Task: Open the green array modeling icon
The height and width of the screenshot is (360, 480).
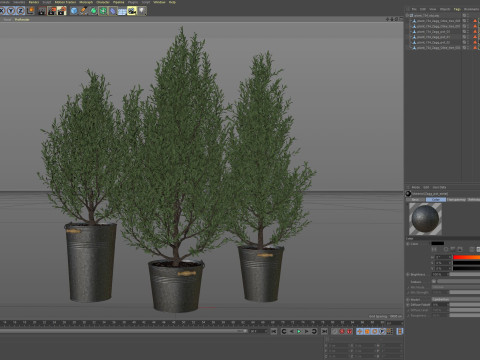Action: 103,11
